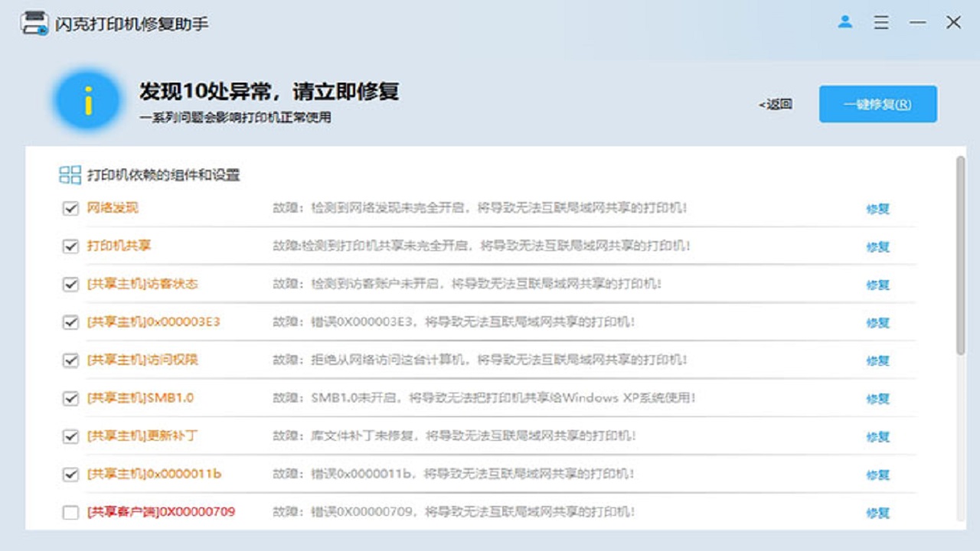
Task: Uncheck the 打印机共享 checkbox
Action: (x=70, y=246)
